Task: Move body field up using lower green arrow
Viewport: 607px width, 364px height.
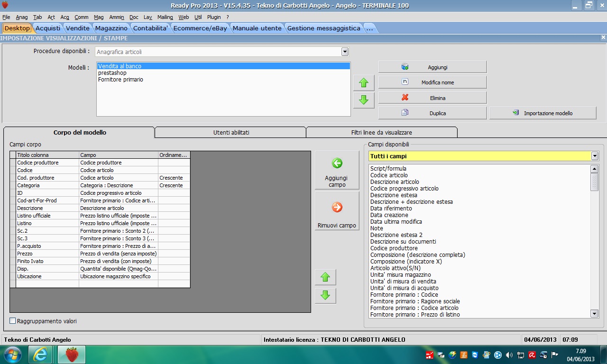Action: coord(325,277)
